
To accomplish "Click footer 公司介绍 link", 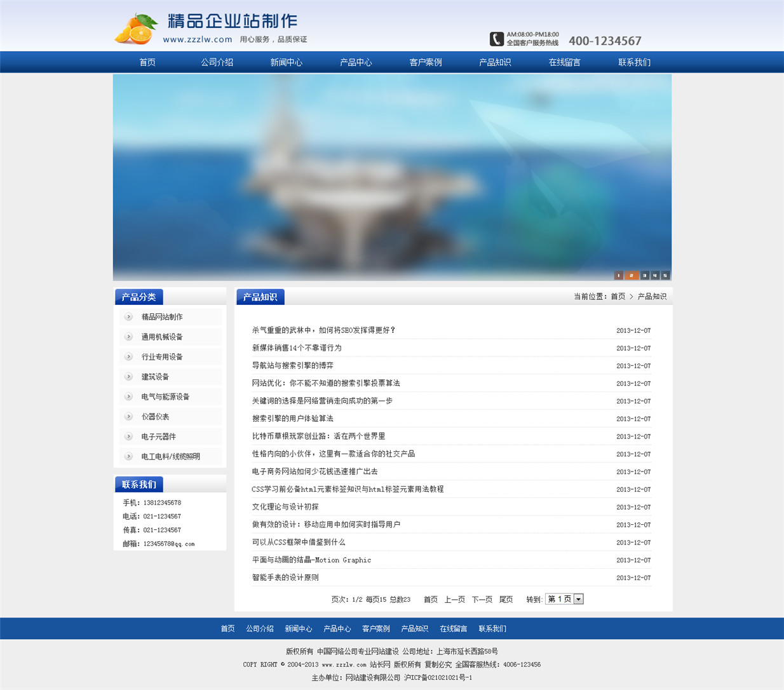I will coord(260,629).
